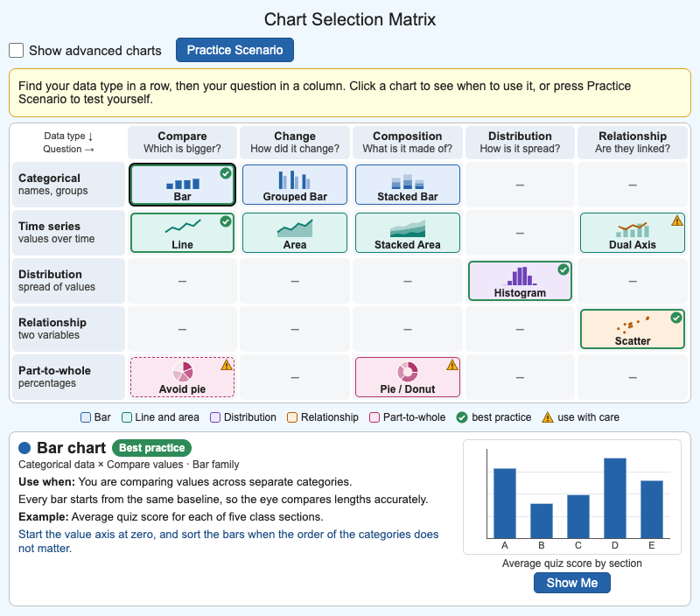Viewport: 700px width, 616px height.
Task: Click the warning triangle on Avoid pie
Action: coord(227,365)
